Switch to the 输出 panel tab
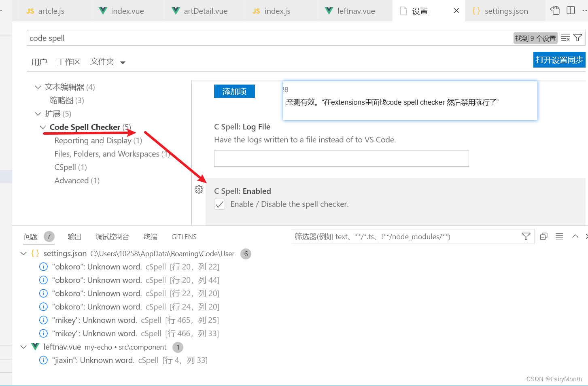This screenshot has height=386, width=588. [x=74, y=237]
